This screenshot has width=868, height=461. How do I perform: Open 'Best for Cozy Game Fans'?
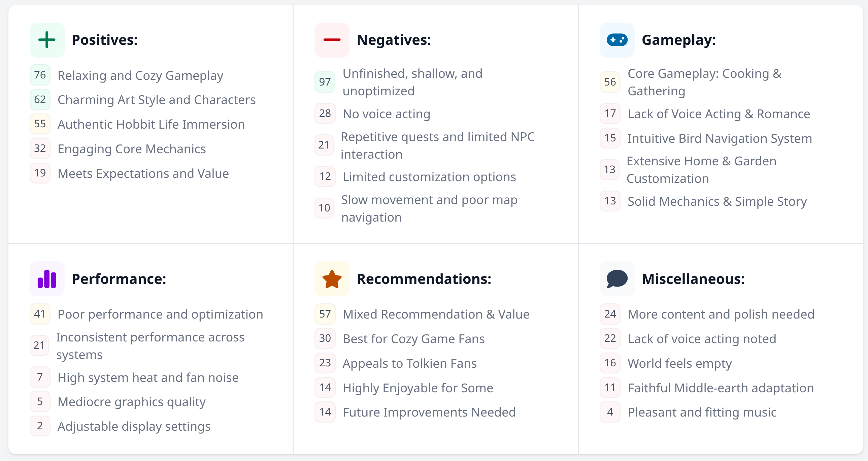pyautogui.click(x=413, y=339)
